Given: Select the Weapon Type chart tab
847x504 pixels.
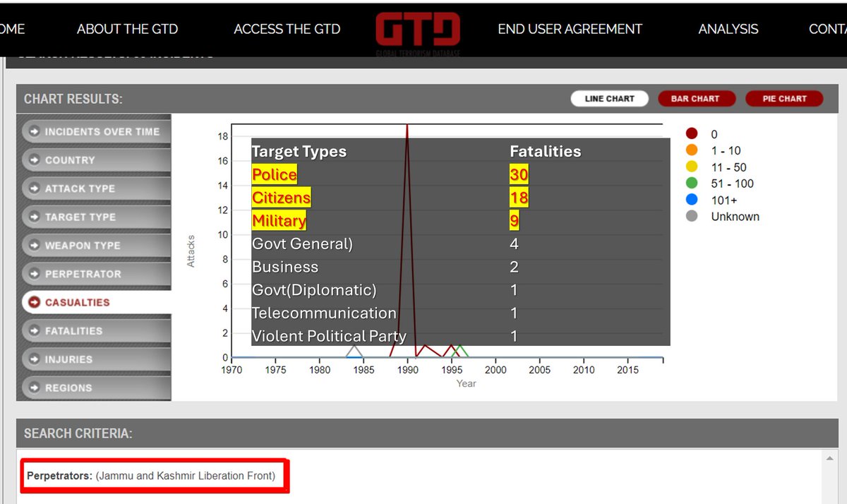Looking at the screenshot, I should (96, 245).
